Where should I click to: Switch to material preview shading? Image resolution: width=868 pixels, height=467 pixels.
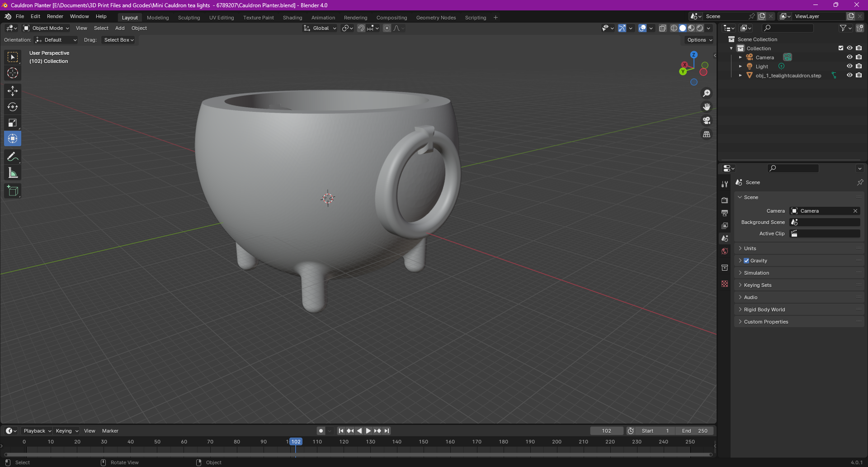pyautogui.click(x=691, y=28)
